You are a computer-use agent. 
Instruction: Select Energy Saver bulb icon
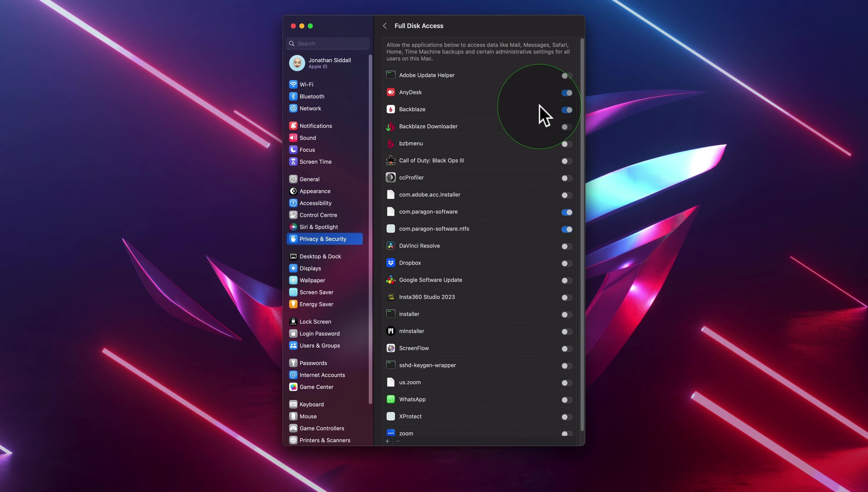[293, 304]
